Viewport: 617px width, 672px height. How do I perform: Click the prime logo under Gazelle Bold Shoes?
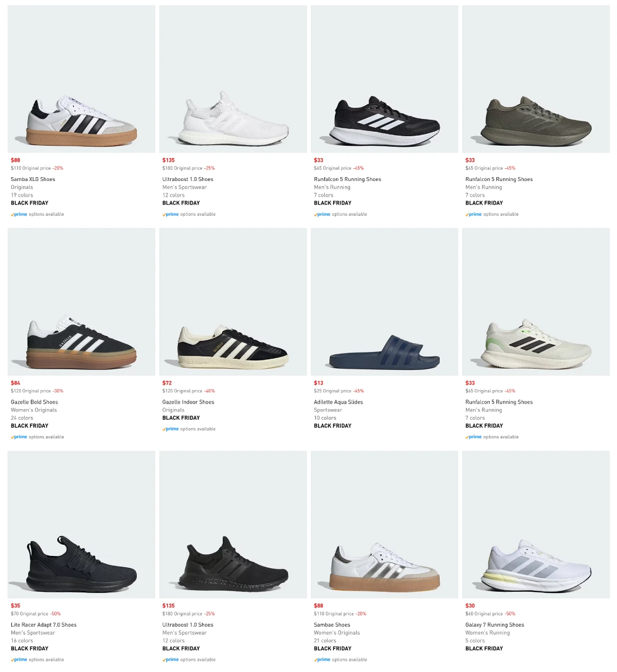tap(20, 437)
